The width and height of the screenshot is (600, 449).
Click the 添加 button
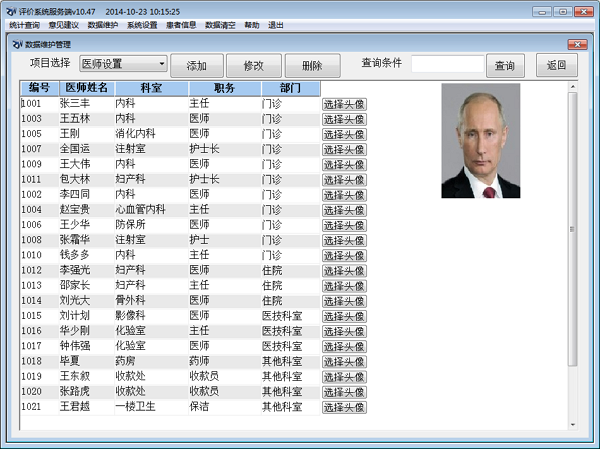197,65
